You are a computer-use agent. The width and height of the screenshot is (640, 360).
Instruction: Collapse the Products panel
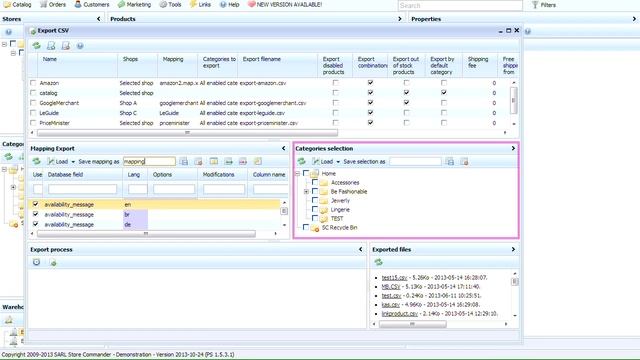[400, 19]
